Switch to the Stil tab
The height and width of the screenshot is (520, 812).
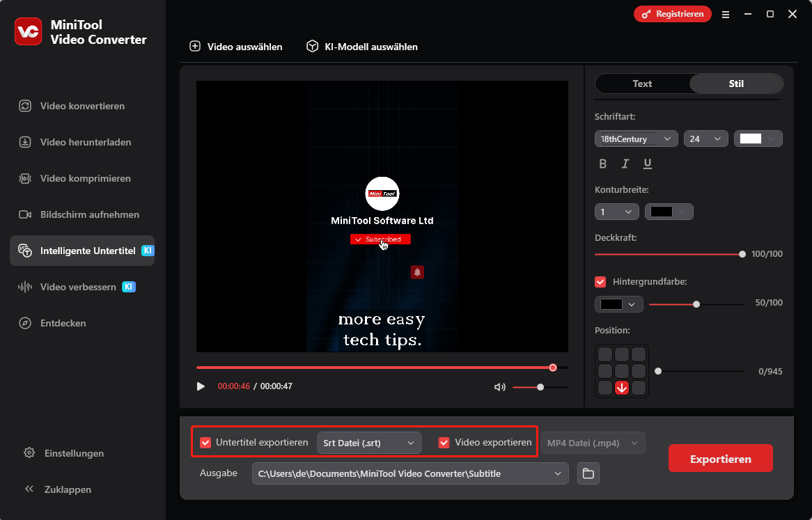(x=736, y=84)
